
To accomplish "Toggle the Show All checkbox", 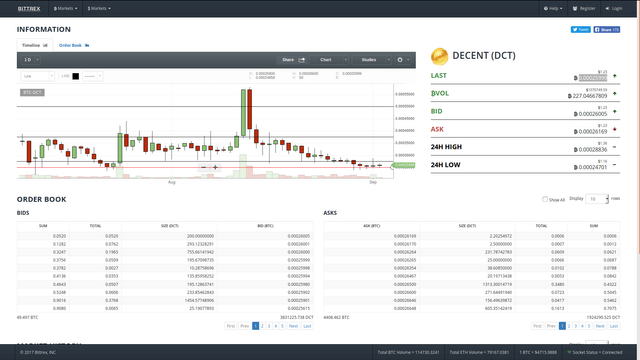I will (x=545, y=199).
